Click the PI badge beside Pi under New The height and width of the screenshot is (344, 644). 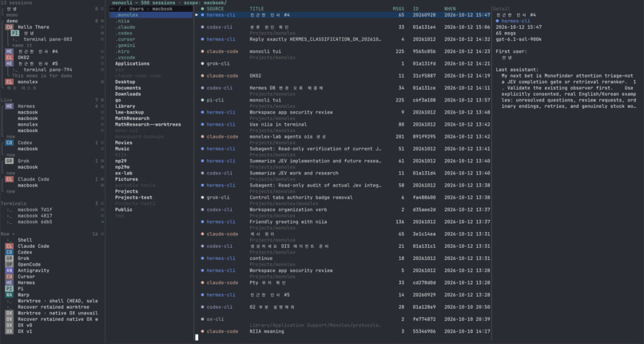[x=9, y=289]
